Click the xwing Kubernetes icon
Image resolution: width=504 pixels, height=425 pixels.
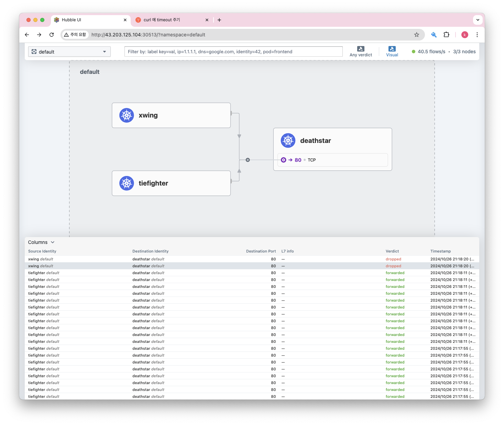127,115
